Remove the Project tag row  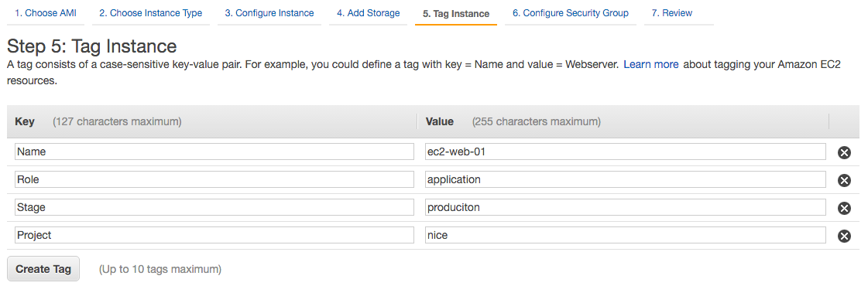click(844, 237)
